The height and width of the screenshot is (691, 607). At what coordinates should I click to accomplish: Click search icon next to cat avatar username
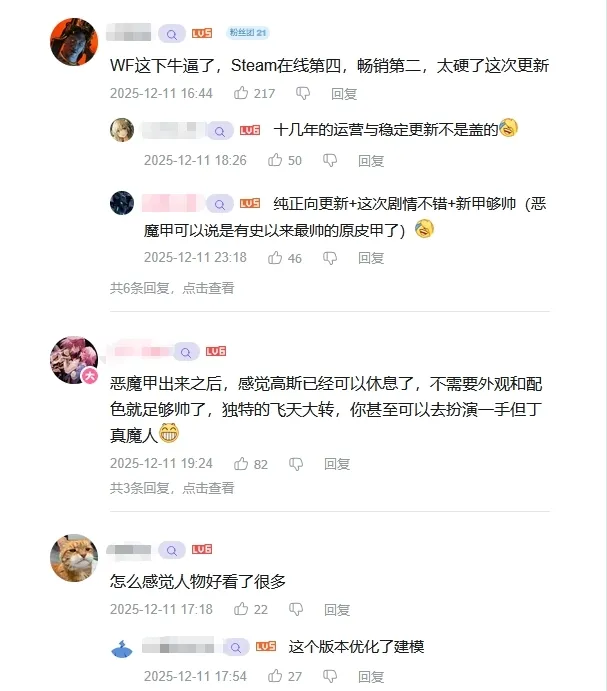coord(172,550)
